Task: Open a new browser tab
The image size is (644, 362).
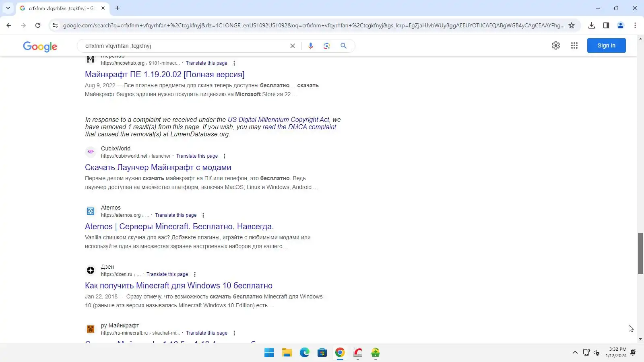Action: pos(118,8)
